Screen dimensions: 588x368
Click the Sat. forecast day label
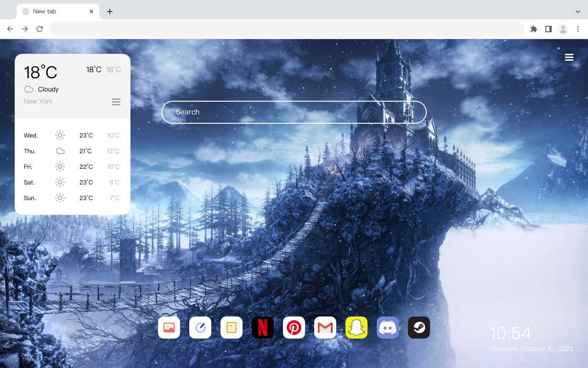29,182
